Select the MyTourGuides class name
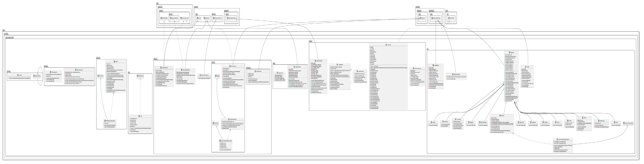 [x=484, y=122]
